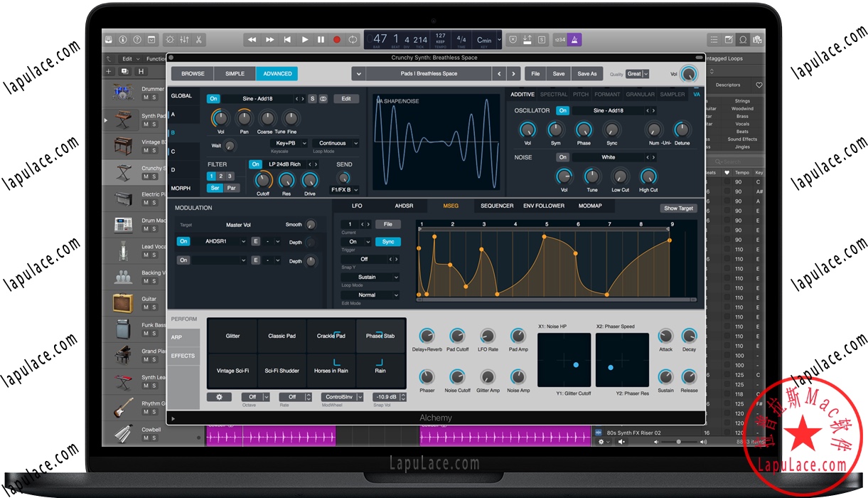Click the Rewind button in transport

click(x=252, y=40)
